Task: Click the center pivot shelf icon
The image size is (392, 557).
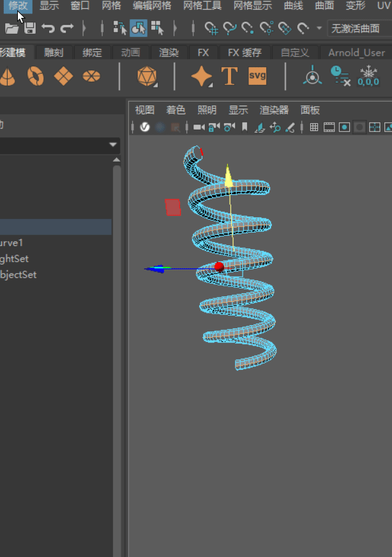Action: tap(312, 75)
